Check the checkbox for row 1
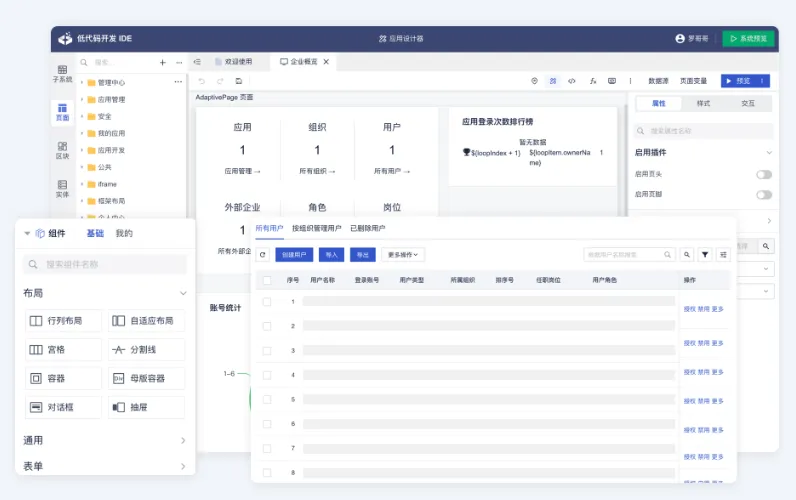796x500 pixels. point(267,302)
